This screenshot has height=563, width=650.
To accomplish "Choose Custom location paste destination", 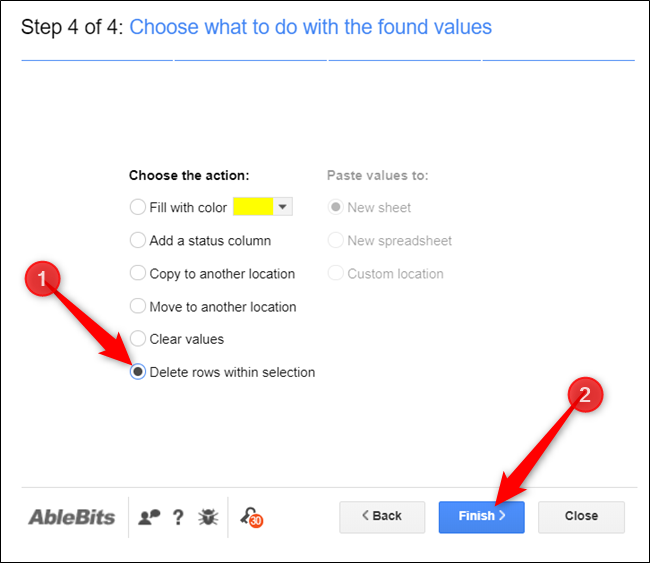I will click(x=337, y=274).
